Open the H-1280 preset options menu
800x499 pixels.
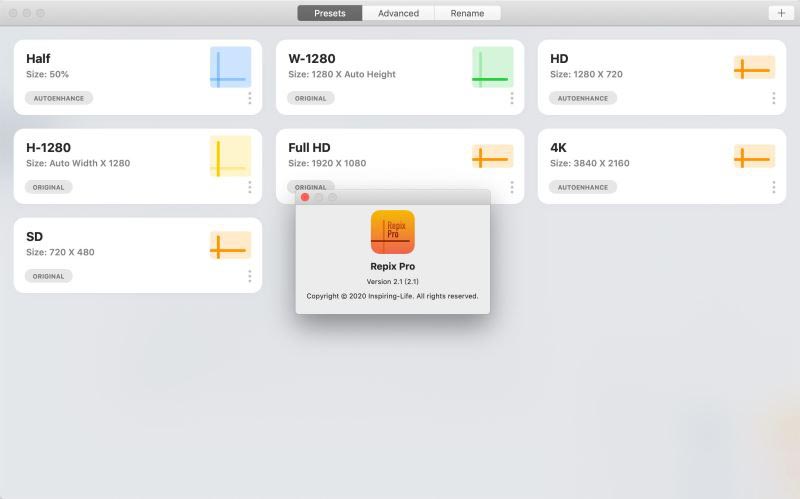(x=249, y=187)
